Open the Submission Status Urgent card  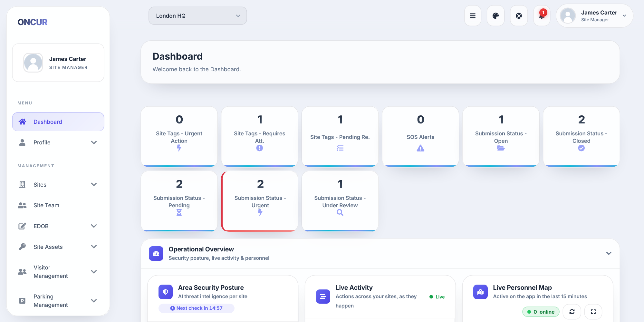pos(260,201)
